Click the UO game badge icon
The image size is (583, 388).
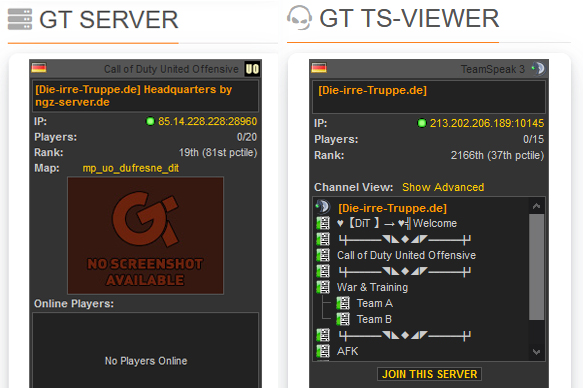point(252,69)
